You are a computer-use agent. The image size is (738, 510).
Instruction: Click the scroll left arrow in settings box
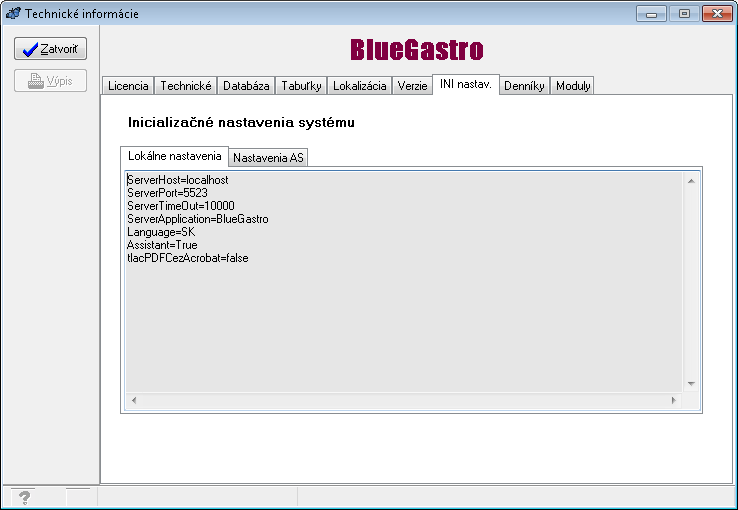coord(134,400)
